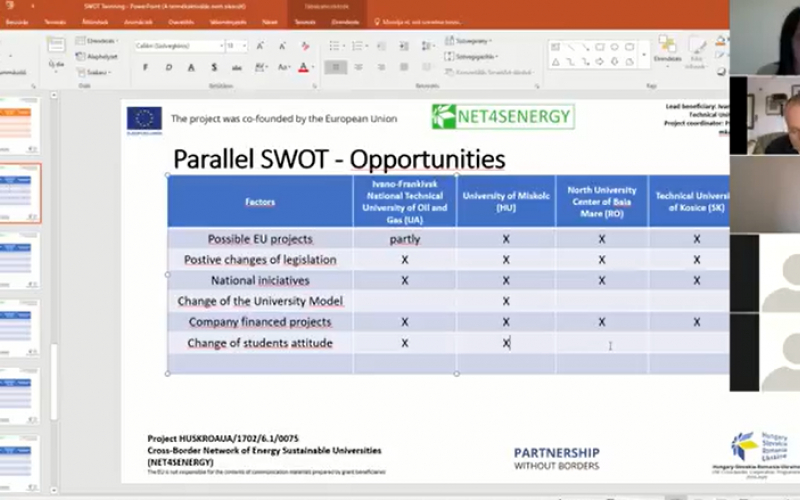This screenshot has height=500, width=800.
Task: Open the Quick Styles gallery
Action: [x=696, y=53]
